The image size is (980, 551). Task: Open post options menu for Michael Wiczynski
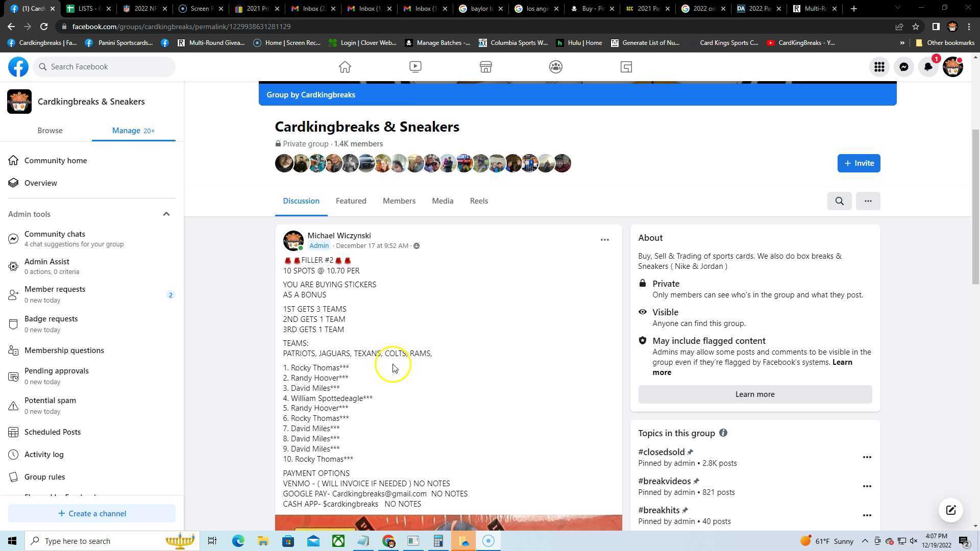[x=604, y=240]
